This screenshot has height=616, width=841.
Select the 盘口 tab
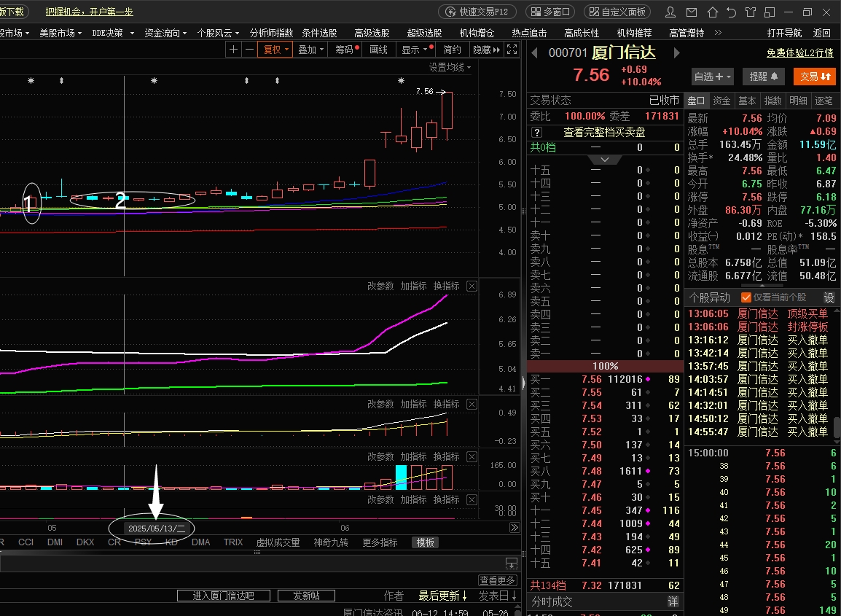coord(697,101)
